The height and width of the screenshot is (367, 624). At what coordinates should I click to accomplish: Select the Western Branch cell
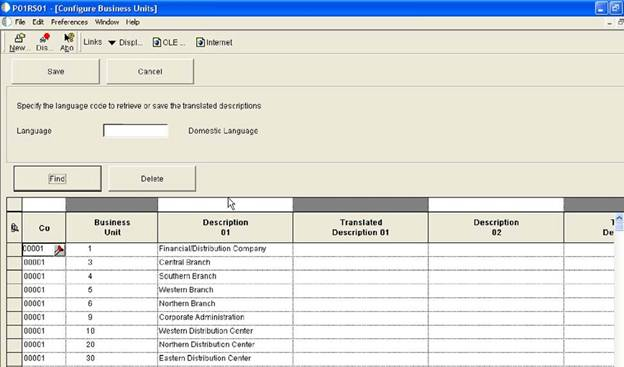coord(225,290)
